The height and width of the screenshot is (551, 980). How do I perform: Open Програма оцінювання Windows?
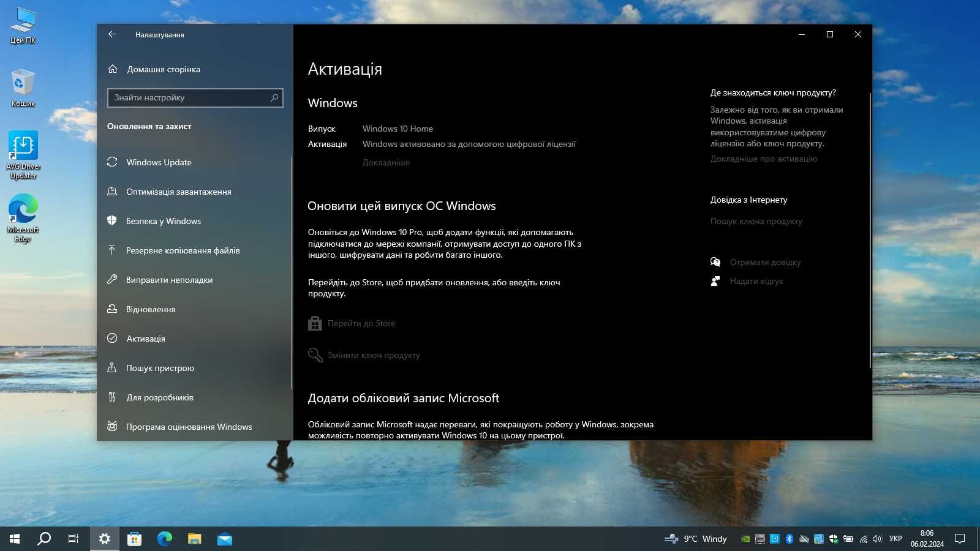point(189,427)
